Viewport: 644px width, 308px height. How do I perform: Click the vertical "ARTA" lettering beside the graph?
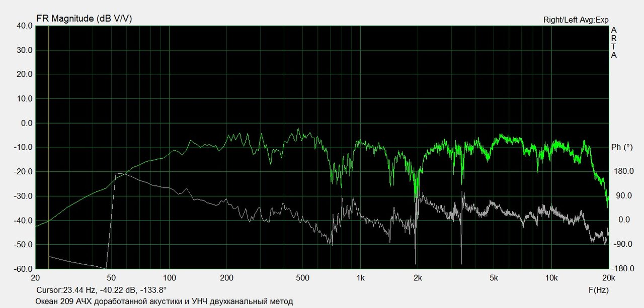(x=614, y=43)
